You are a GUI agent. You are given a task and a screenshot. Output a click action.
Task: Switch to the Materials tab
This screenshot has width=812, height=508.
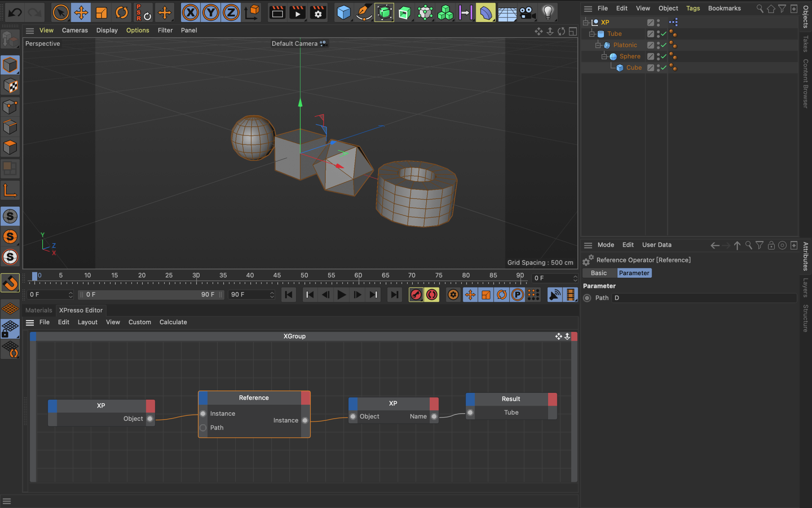38,310
